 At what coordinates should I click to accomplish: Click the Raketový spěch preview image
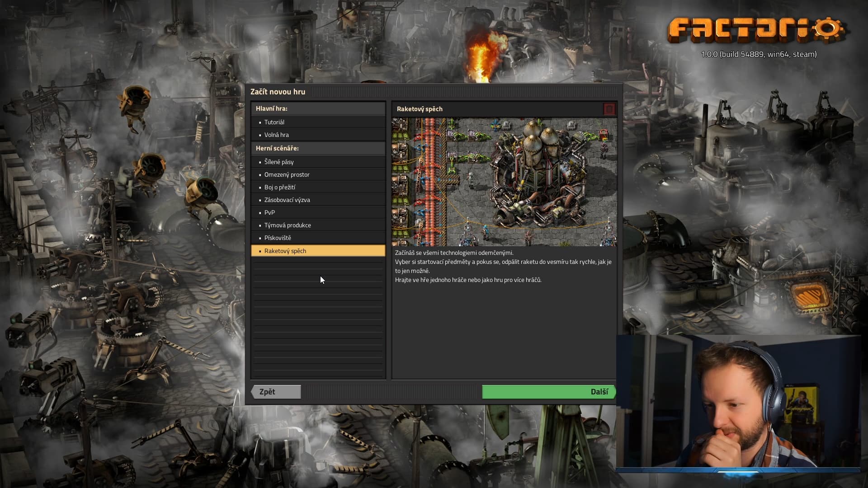pos(504,182)
